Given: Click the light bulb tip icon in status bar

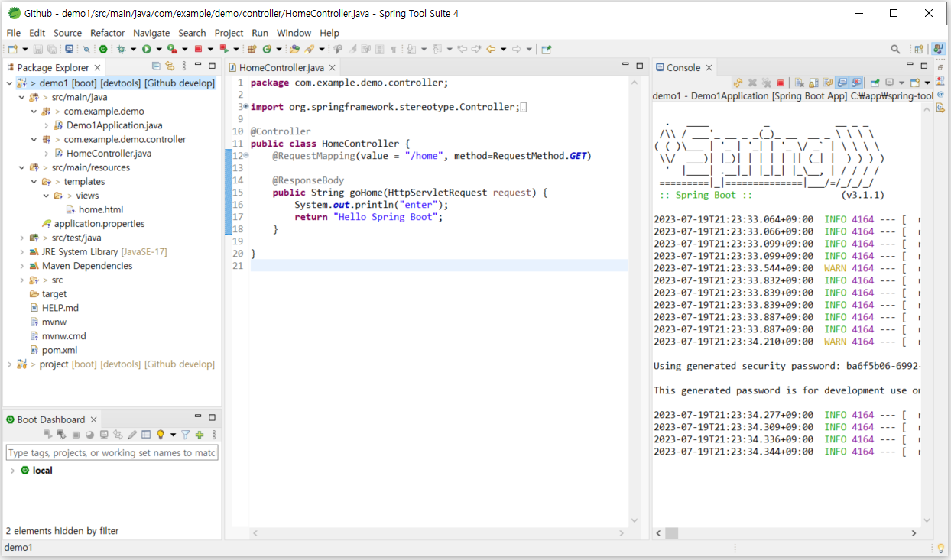Looking at the screenshot, I should coord(941,548).
